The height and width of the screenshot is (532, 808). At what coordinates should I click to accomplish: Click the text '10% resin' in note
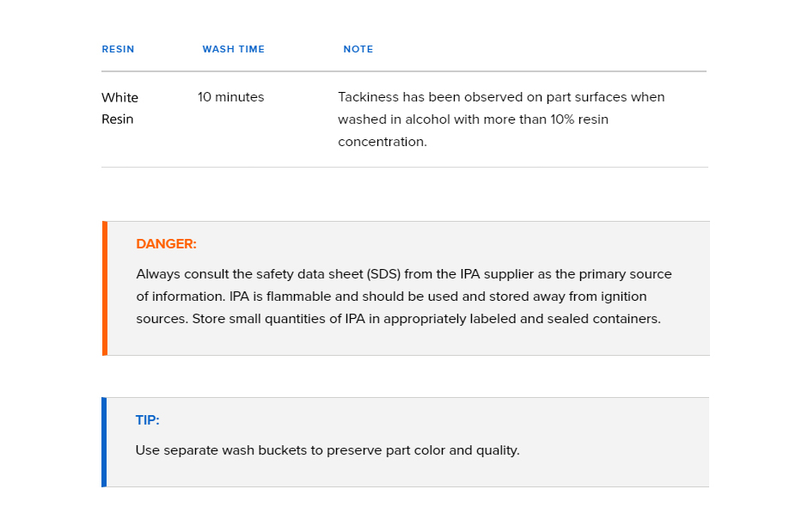[x=579, y=119]
